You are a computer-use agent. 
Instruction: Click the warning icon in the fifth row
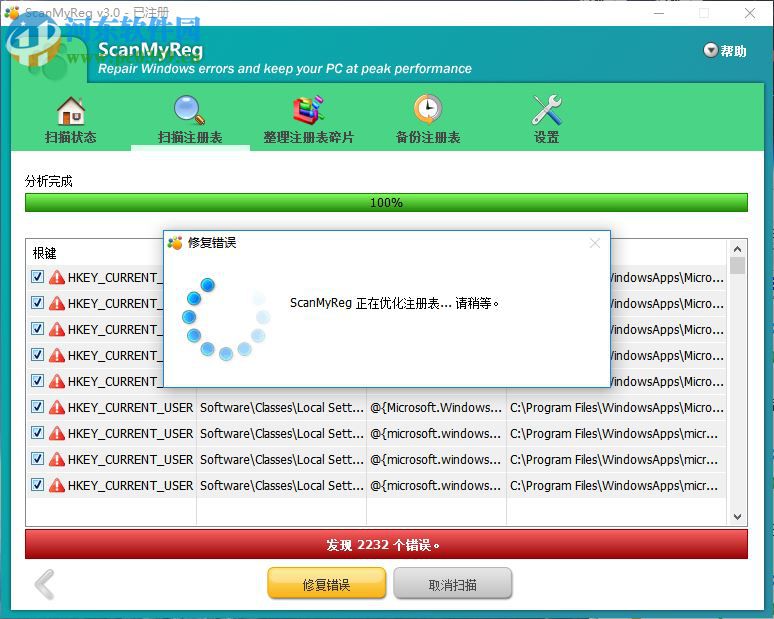point(57,382)
